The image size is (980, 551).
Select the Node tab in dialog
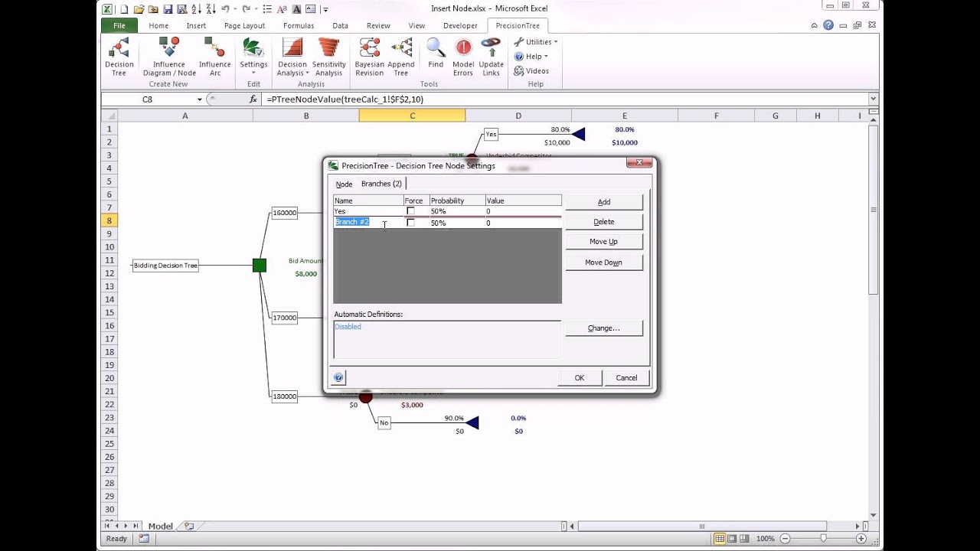(x=344, y=184)
